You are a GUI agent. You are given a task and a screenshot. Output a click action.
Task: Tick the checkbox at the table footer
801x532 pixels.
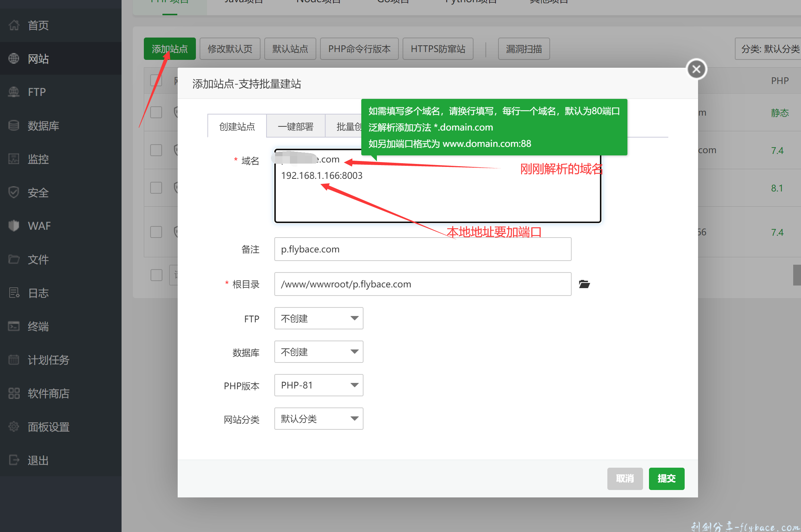(156, 275)
